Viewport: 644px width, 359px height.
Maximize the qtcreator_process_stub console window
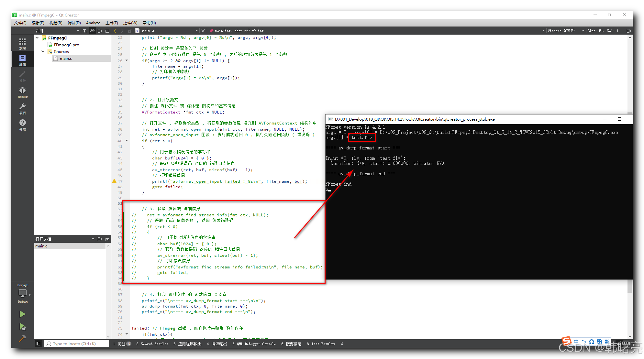click(619, 119)
